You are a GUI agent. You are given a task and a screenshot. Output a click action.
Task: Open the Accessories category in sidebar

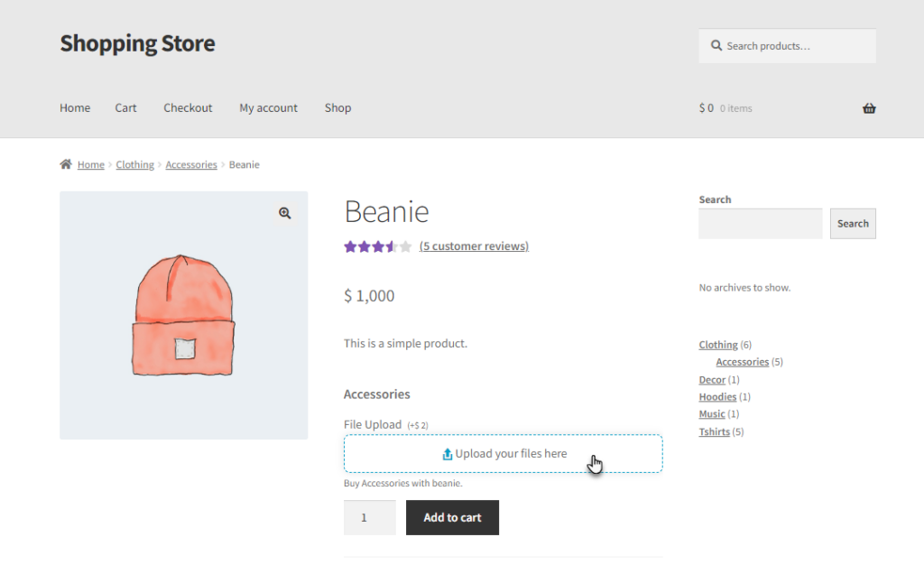743,362
